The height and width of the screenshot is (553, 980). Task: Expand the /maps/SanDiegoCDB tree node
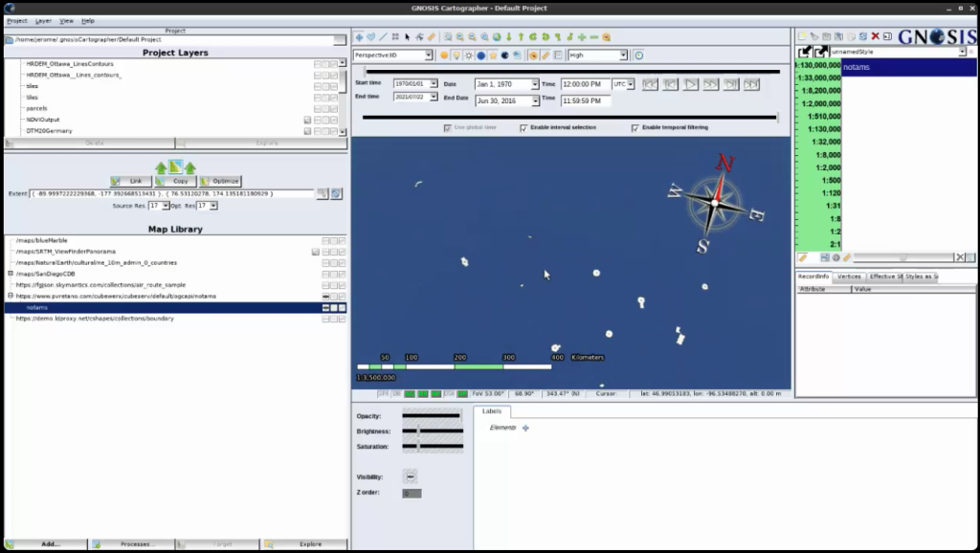point(11,274)
